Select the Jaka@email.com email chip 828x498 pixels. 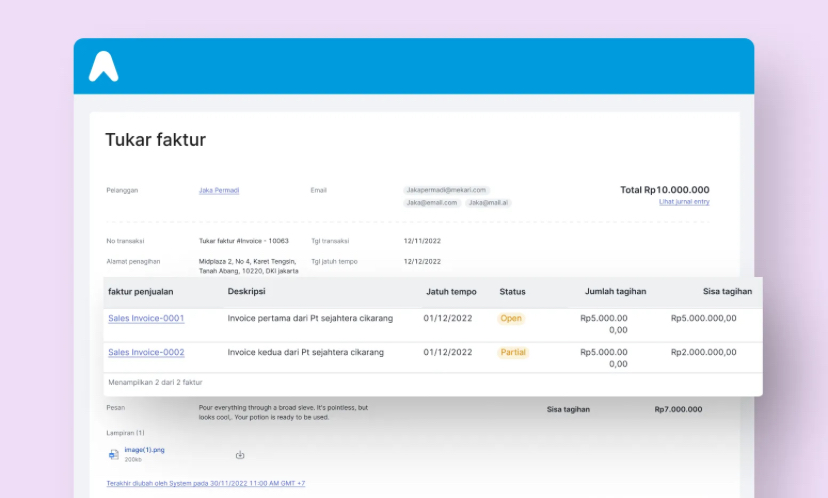(431, 203)
